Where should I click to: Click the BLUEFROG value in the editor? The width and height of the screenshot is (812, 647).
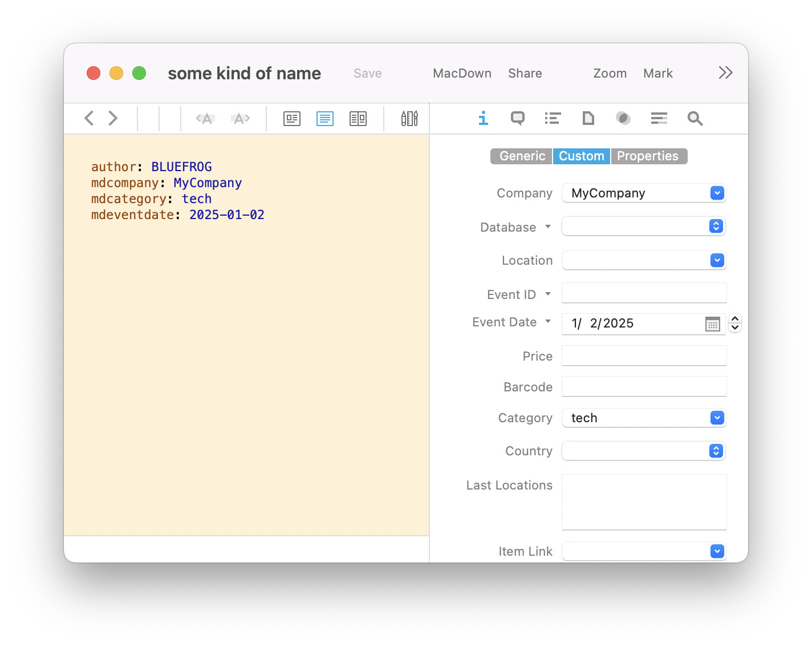tap(181, 167)
